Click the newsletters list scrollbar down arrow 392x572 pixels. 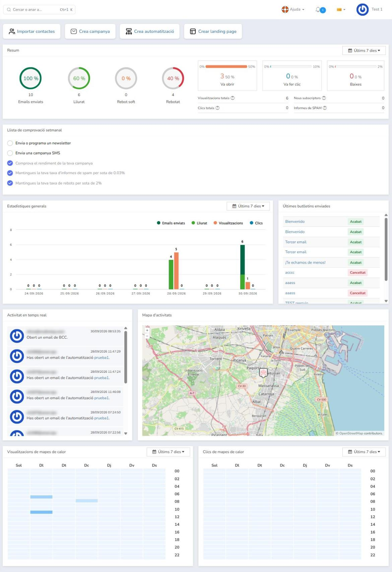386,301
